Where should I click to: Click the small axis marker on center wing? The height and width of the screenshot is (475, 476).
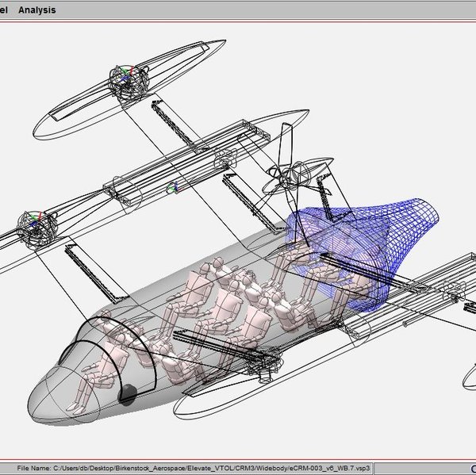[x=175, y=188]
